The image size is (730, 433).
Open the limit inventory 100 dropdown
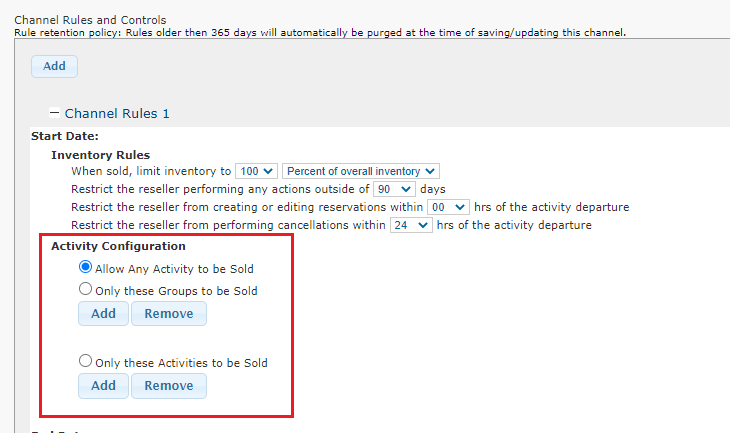pos(257,172)
